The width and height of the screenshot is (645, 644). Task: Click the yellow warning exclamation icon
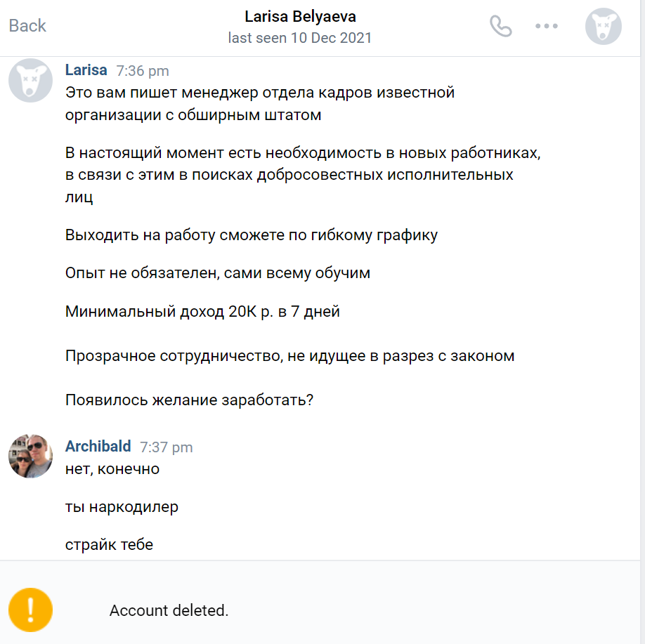pyautogui.click(x=30, y=610)
